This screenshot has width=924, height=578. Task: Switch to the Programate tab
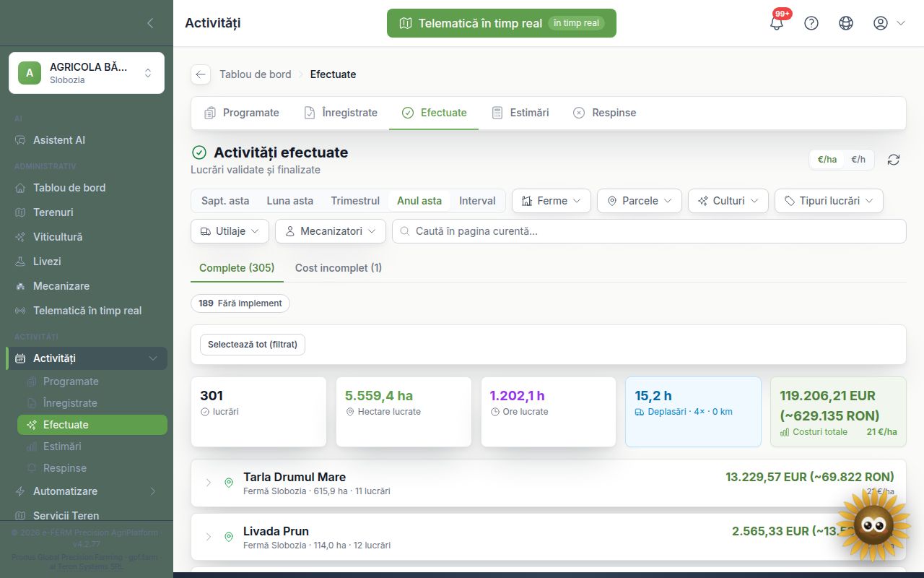tap(242, 113)
